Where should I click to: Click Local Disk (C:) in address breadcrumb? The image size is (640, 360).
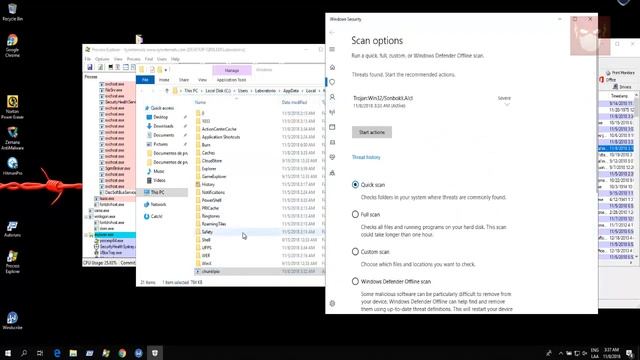[218, 91]
